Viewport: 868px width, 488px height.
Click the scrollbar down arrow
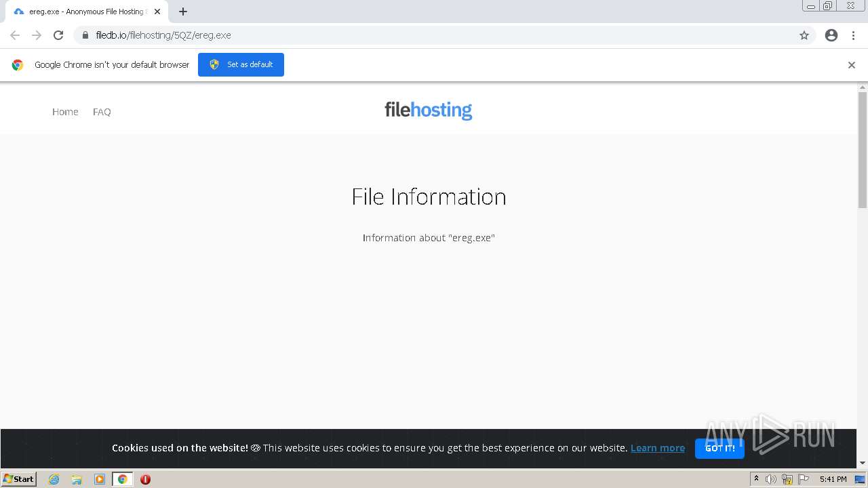coord(863,463)
